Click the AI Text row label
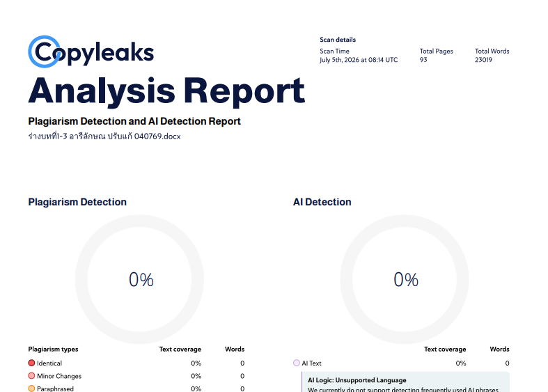The height and width of the screenshot is (392, 548). (311, 363)
